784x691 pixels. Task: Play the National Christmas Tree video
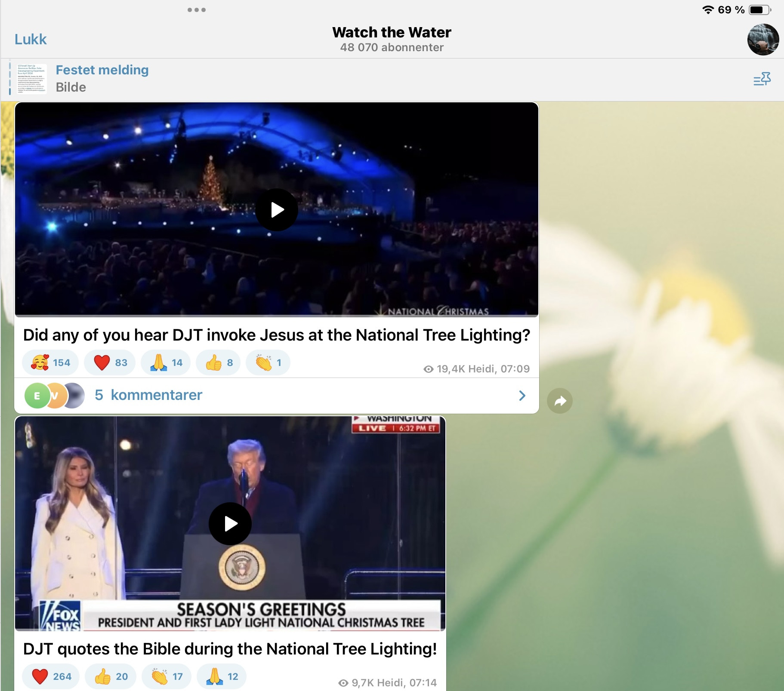[277, 210]
